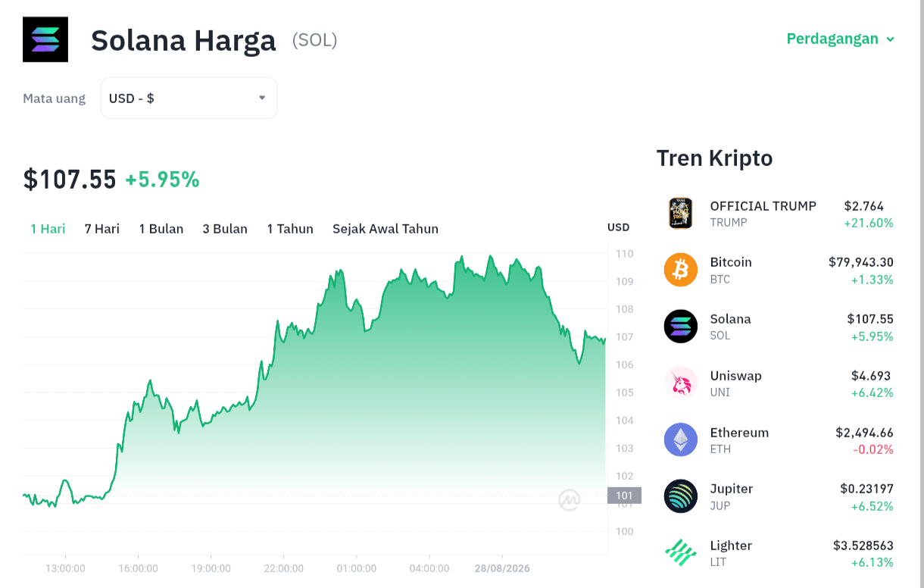The width and height of the screenshot is (924, 588).
Task: Select the Lighter LIT logo icon
Action: (681, 553)
